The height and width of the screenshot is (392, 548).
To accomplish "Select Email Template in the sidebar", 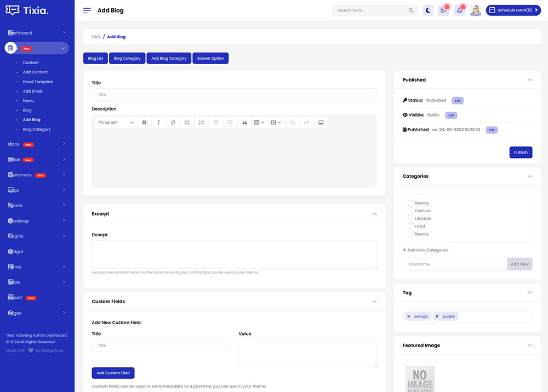I will (x=38, y=82).
